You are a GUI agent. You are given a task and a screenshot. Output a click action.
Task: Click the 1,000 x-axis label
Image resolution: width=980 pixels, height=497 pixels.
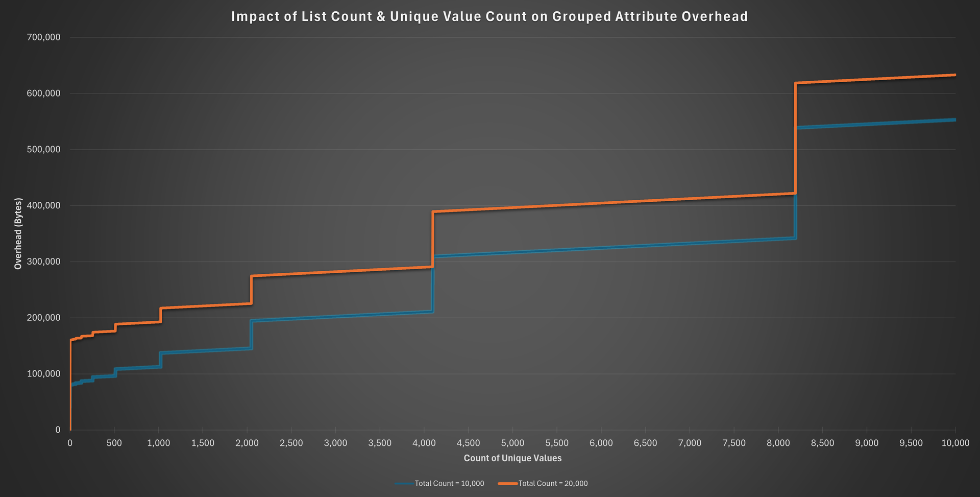[158, 443]
